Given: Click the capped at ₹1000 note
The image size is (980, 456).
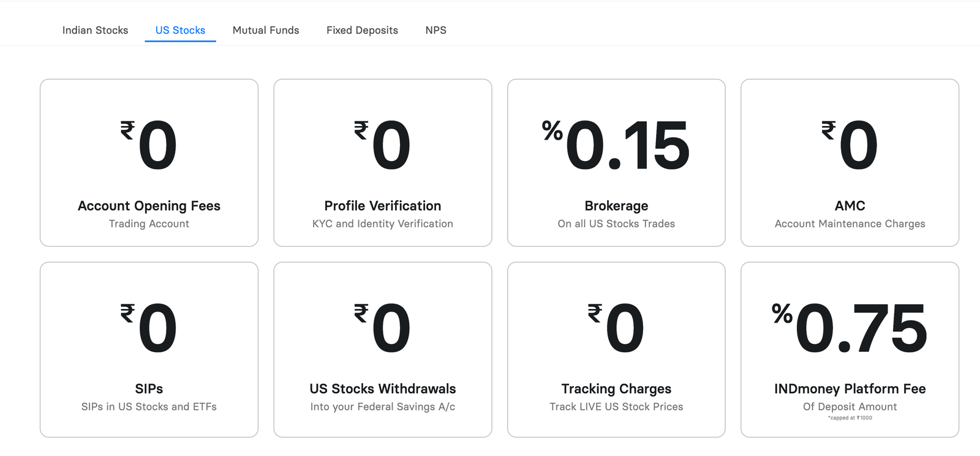Looking at the screenshot, I should coord(850,417).
